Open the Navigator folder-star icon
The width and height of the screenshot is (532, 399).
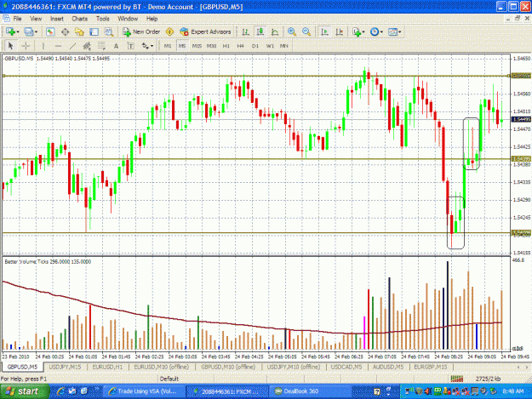click(x=79, y=31)
